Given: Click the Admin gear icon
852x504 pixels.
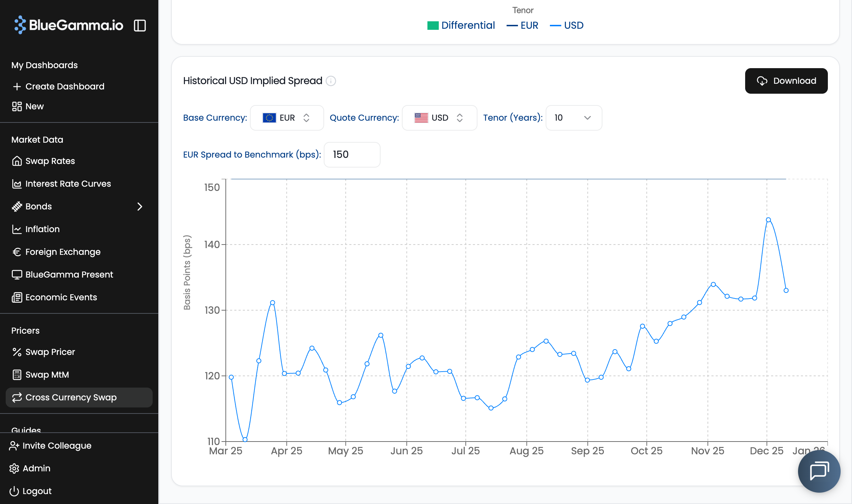Looking at the screenshot, I should pyautogui.click(x=14, y=469).
